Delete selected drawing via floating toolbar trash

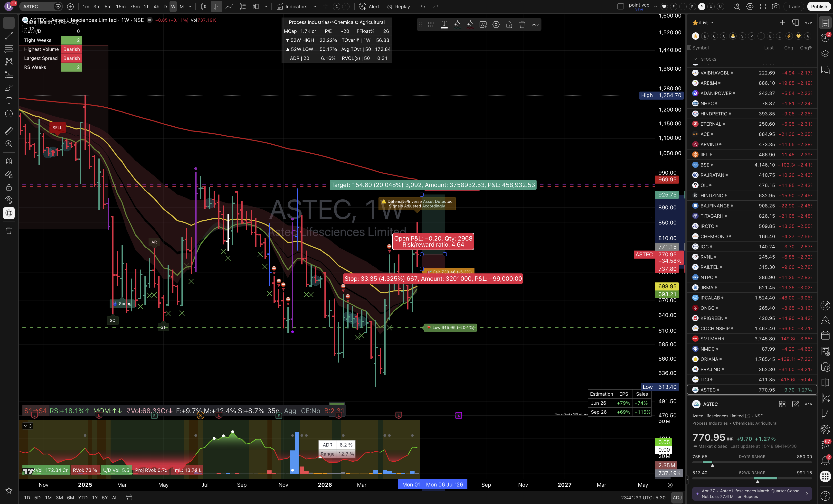point(522,24)
